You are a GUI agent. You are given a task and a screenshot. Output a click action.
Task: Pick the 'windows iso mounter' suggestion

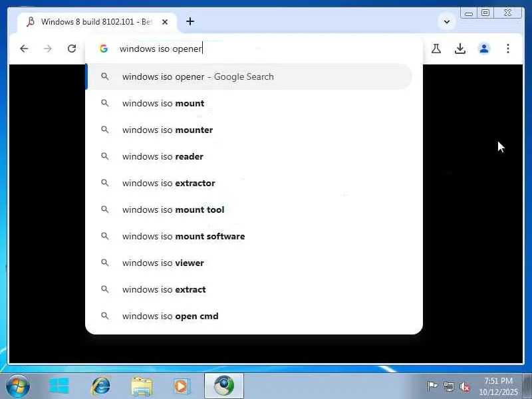coord(250,130)
